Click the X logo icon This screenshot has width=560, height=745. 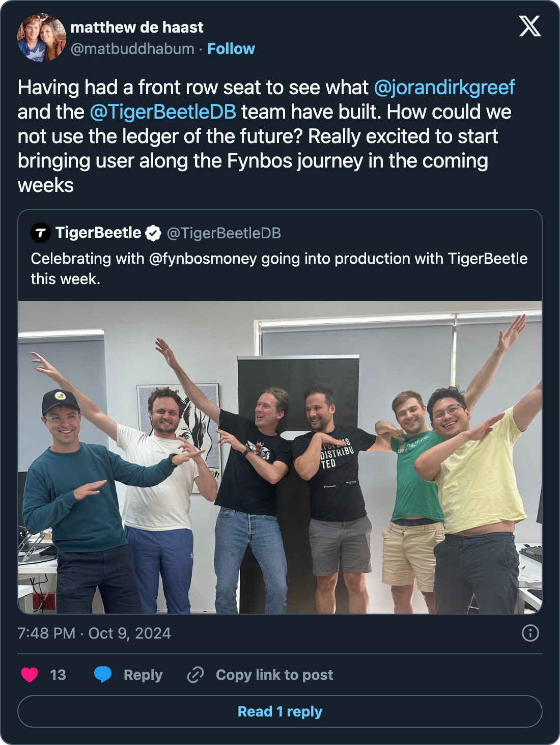point(529,26)
